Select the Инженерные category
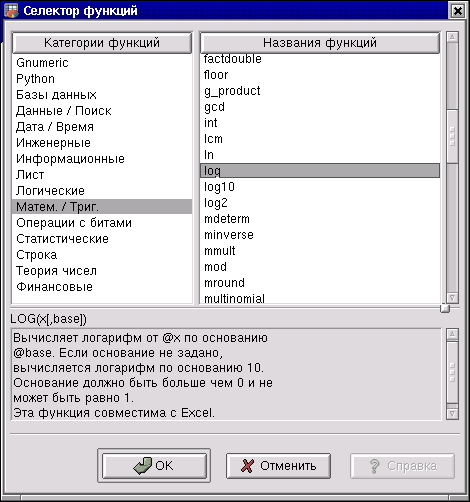The height and width of the screenshot is (502, 470). [x=102, y=143]
